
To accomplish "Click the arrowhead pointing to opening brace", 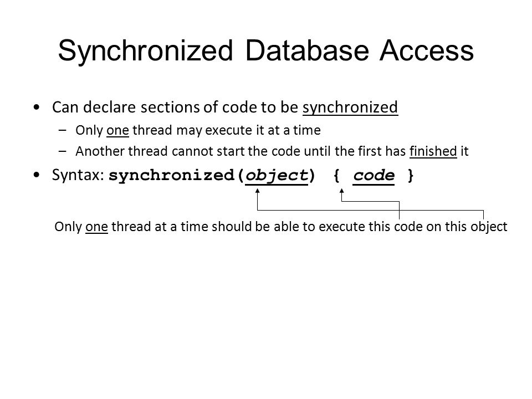I will click(342, 191).
